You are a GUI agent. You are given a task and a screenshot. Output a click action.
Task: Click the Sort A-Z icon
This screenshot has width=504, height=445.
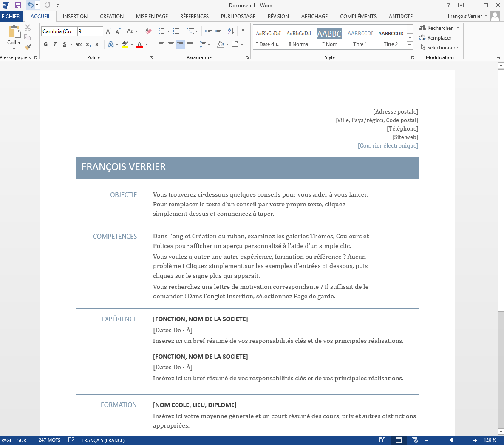pyautogui.click(x=231, y=31)
